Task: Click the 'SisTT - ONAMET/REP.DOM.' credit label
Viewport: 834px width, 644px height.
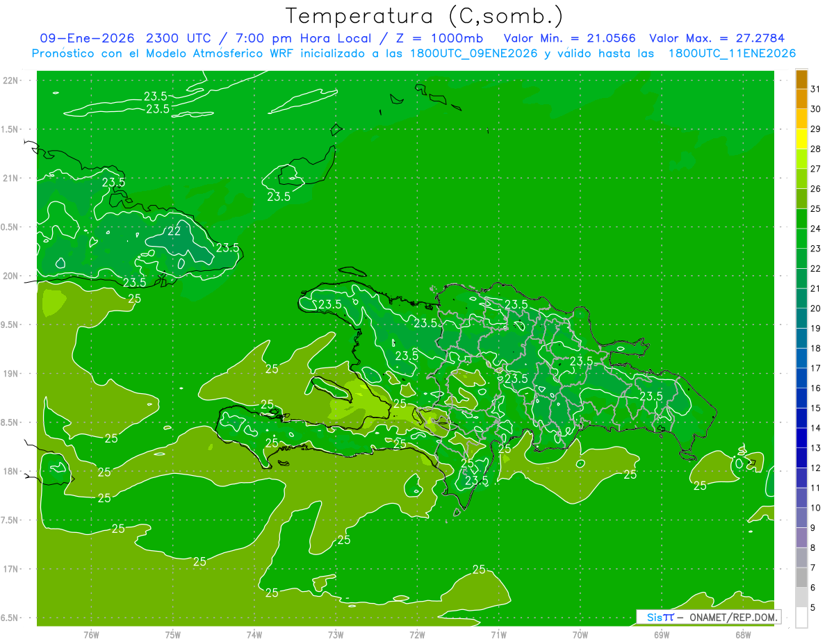Action: point(710,617)
